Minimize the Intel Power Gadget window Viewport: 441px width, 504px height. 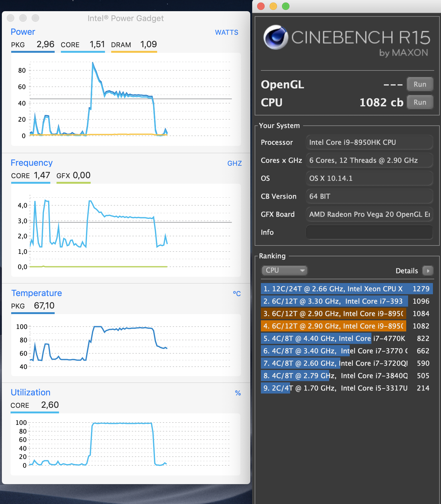pos(23,18)
